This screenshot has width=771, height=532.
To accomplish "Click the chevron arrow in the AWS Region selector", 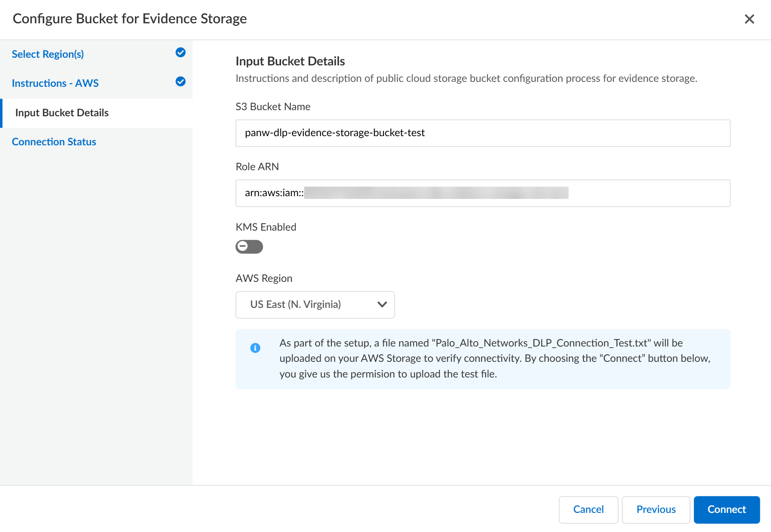I will click(x=382, y=305).
